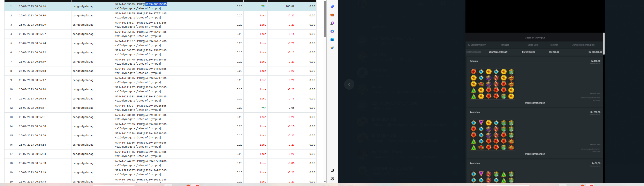Click the Rp 200,00 Runtuhan symbol grid
644x186 pixels.
pos(492,135)
